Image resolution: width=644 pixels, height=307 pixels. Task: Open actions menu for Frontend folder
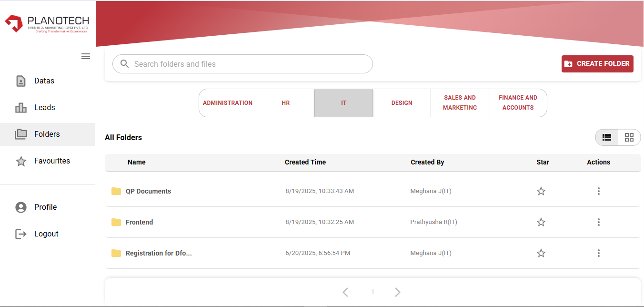click(598, 222)
